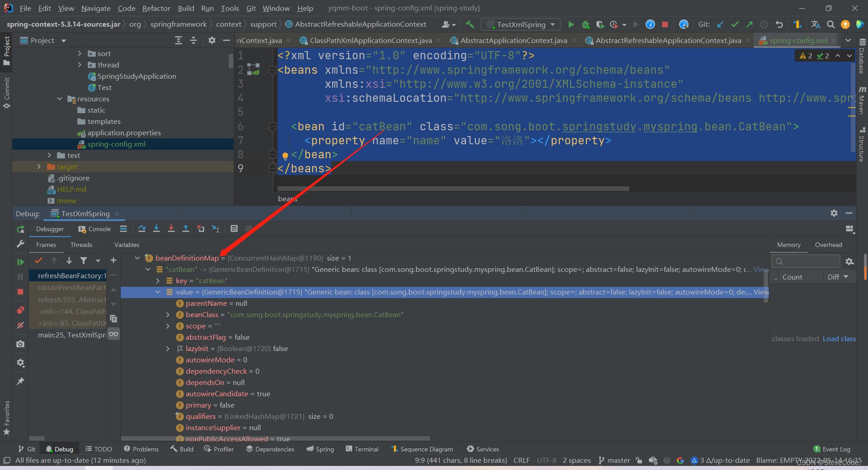The image size is (868, 470).
Task: Expand lazyInit field node
Action: pos(168,348)
